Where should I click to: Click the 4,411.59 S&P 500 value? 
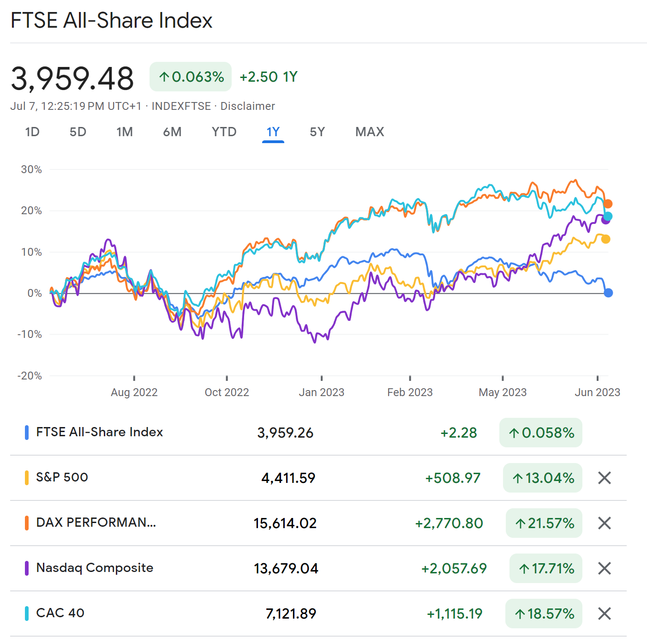point(288,478)
